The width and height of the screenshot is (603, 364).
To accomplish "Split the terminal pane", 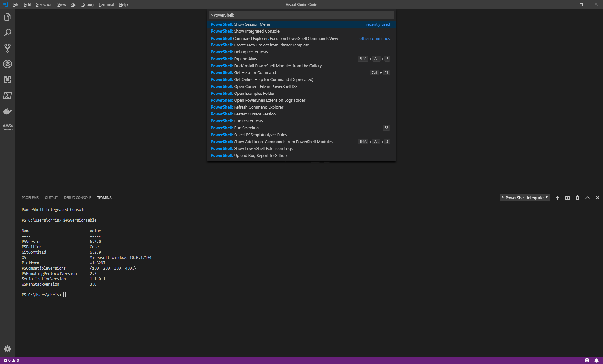I will 567,198.
